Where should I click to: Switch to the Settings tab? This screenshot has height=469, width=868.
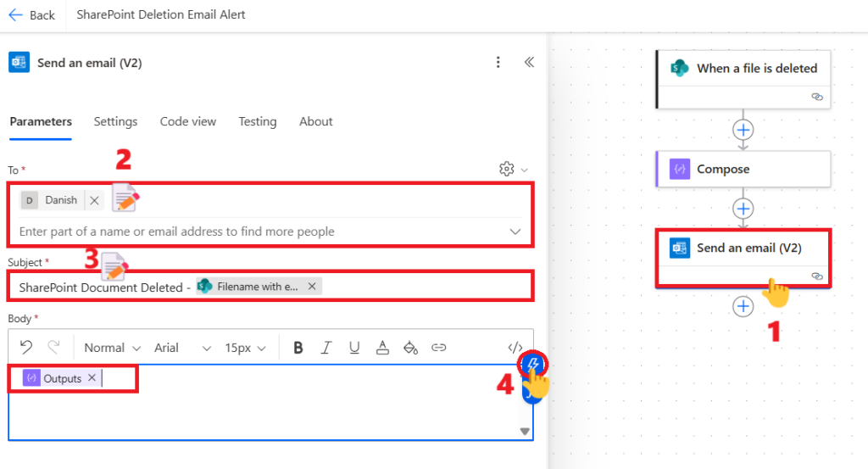click(115, 121)
